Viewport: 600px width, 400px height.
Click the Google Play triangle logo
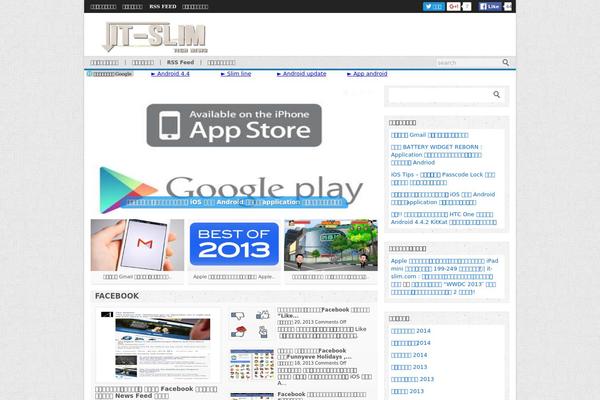(127, 189)
